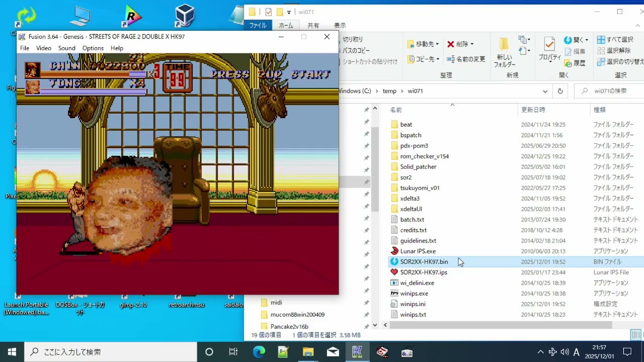Click the 名前の変更 rename button
This screenshot has height=362, width=644.
465,59
